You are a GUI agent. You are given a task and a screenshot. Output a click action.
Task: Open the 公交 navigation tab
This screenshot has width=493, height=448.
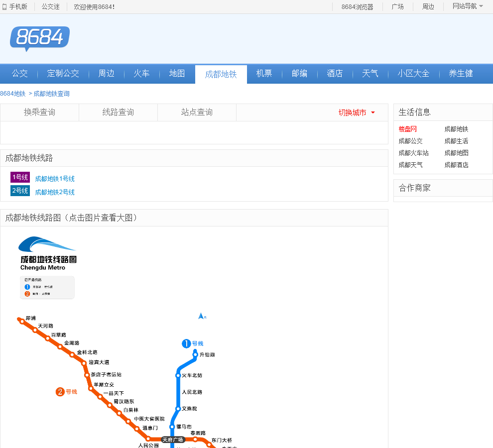pyautogui.click(x=20, y=74)
